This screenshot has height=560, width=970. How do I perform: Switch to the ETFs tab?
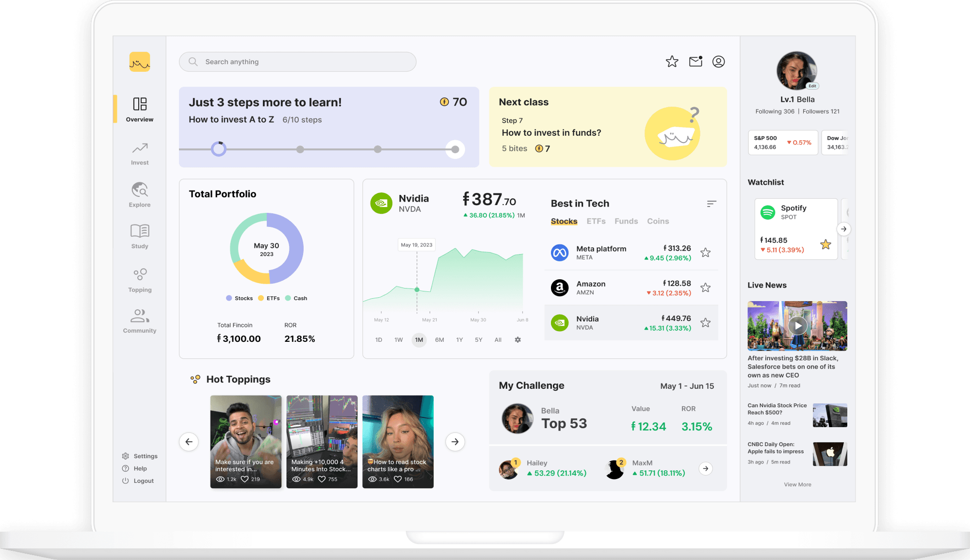[596, 221]
